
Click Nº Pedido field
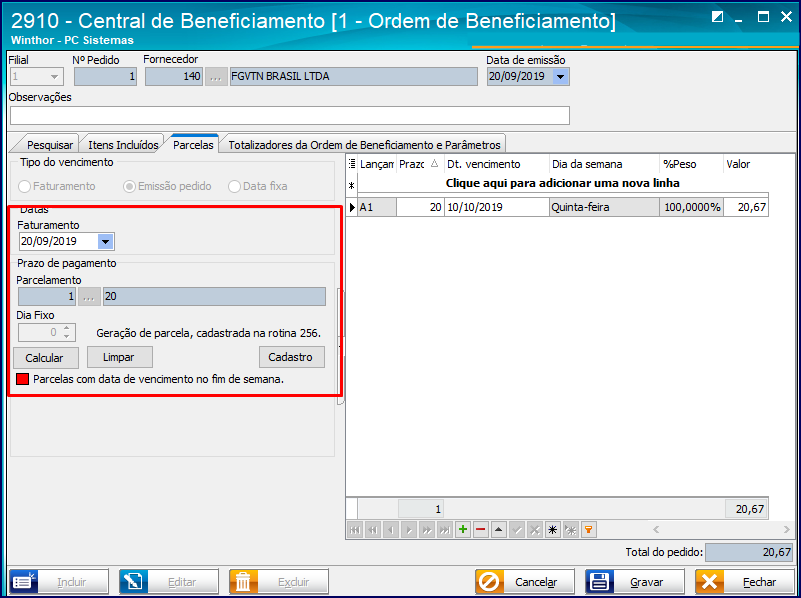coord(105,77)
